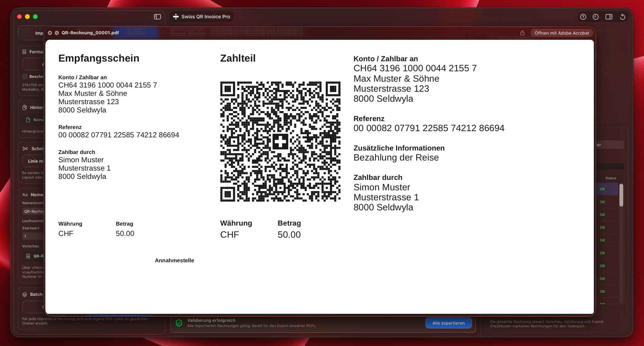Click the Swiss QR Invoice Pro title tab
The height and width of the screenshot is (346, 644).
coord(202,17)
